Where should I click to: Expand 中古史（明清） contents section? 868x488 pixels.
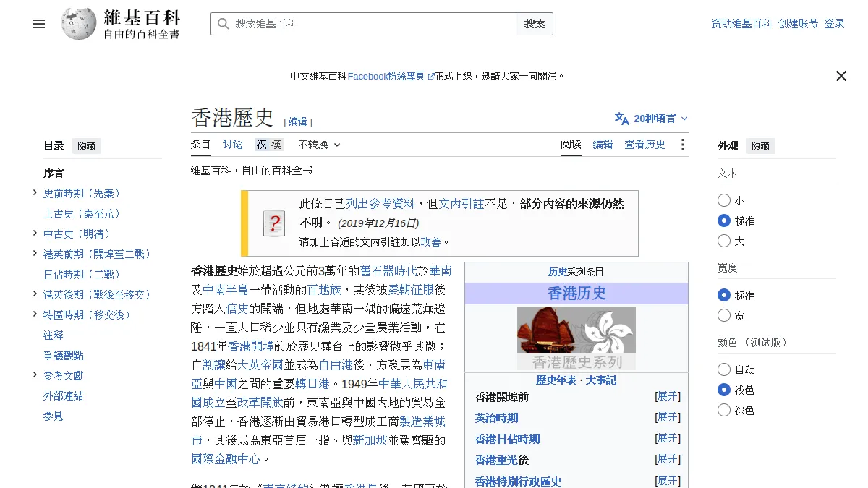point(35,233)
